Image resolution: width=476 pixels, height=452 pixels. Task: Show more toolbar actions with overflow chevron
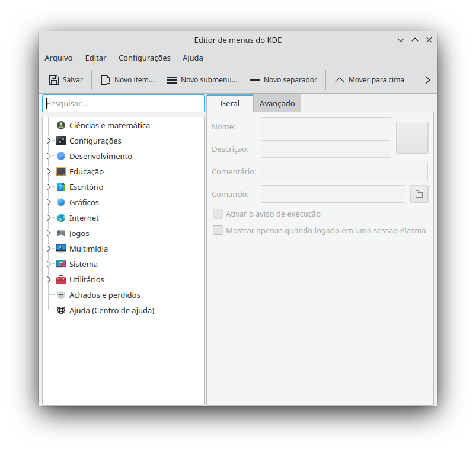click(x=427, y=80)
